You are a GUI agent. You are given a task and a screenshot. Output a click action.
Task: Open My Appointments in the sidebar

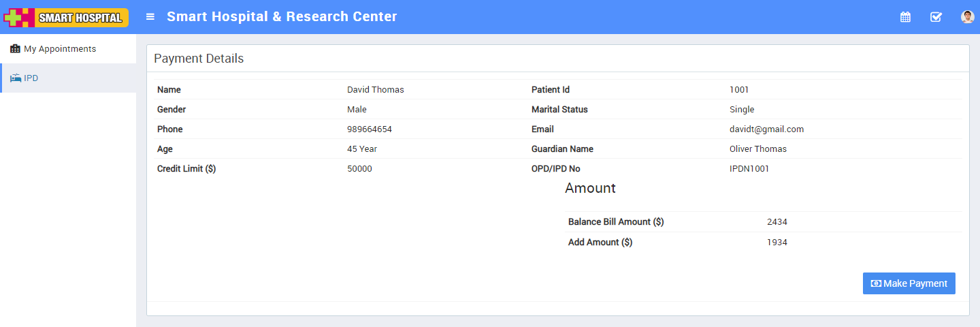(x=59, y=49)
